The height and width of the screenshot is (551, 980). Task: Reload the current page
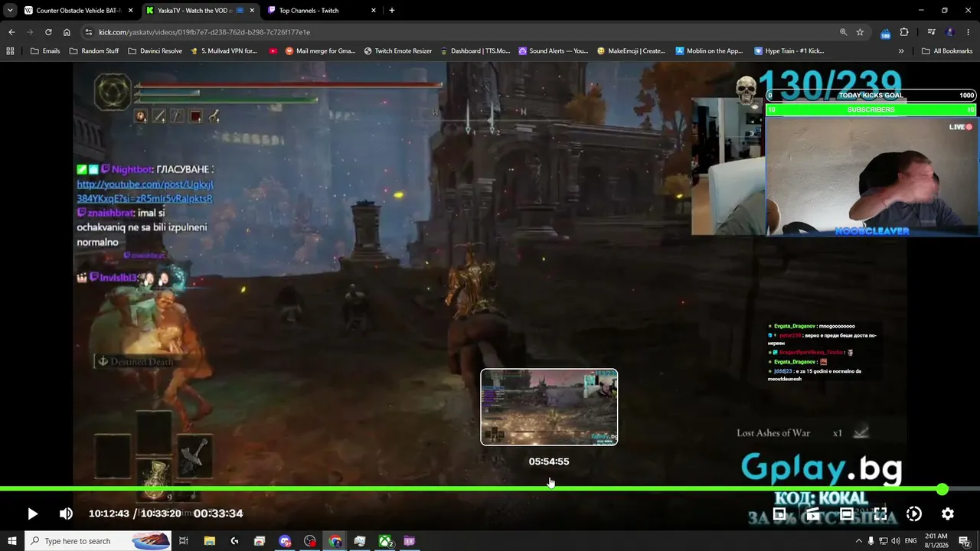pos(48,32)
